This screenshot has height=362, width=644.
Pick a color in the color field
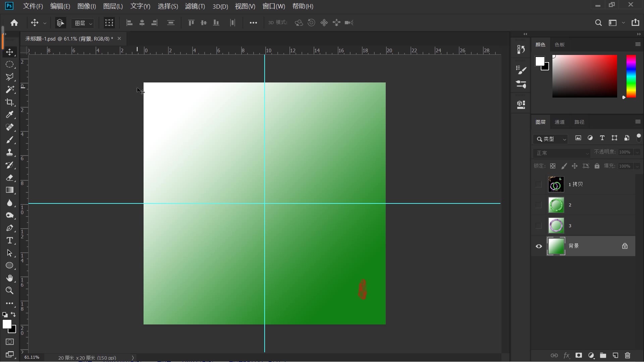tap(585, 76)
